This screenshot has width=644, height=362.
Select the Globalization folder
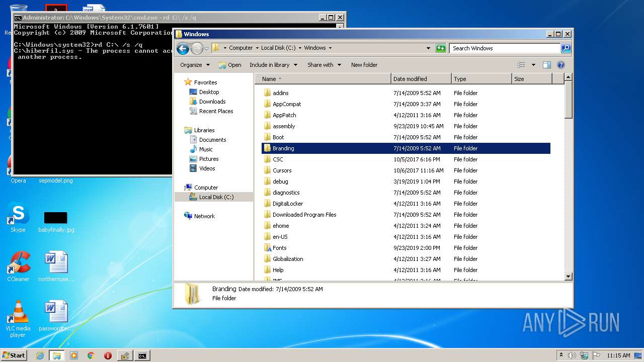[x=288, y=259]
